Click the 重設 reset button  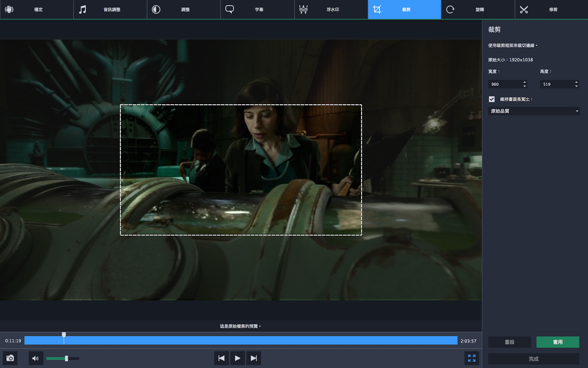tap(509, 342)
